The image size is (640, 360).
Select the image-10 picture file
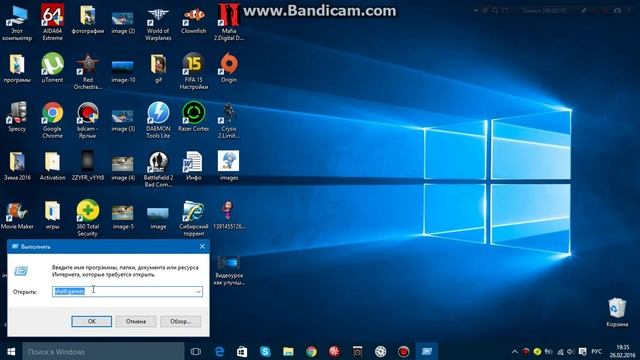(x=123, y=71)
